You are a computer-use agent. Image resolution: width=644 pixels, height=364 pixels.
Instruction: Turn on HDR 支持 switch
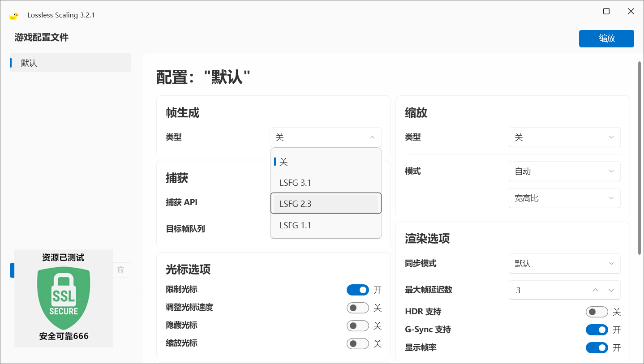point(597,312)
